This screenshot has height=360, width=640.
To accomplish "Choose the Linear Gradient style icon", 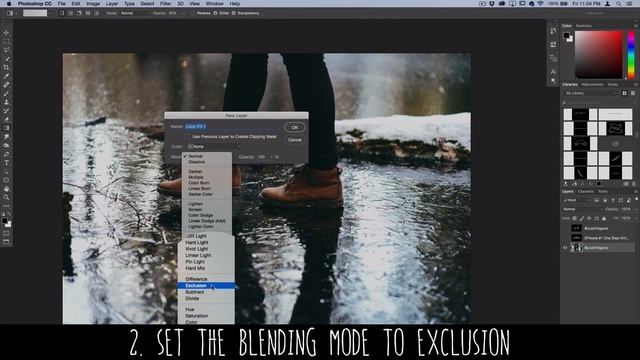I will coord(62,13).
